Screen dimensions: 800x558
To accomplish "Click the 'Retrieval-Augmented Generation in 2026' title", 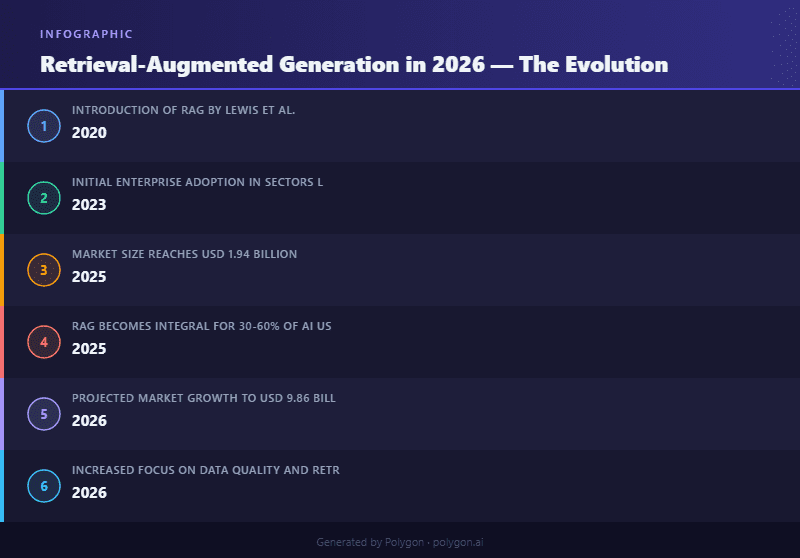I will pyautogui.click(x=263, y=65).
